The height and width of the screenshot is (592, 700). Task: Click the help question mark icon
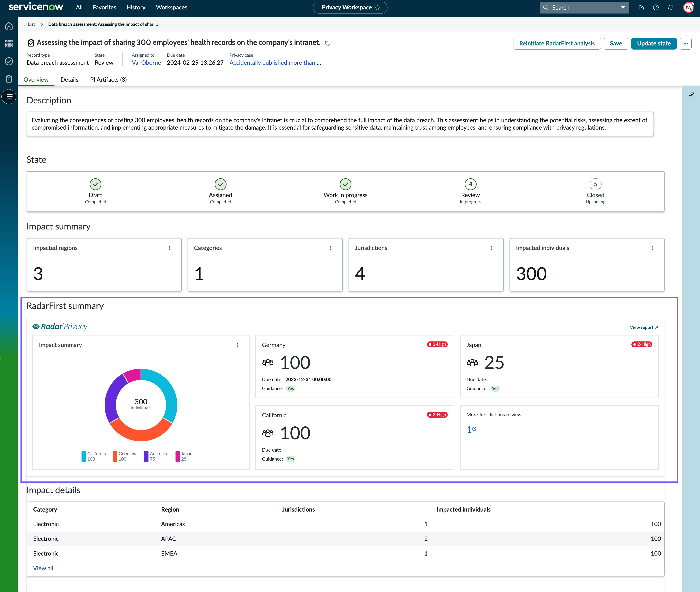point(656,7)
